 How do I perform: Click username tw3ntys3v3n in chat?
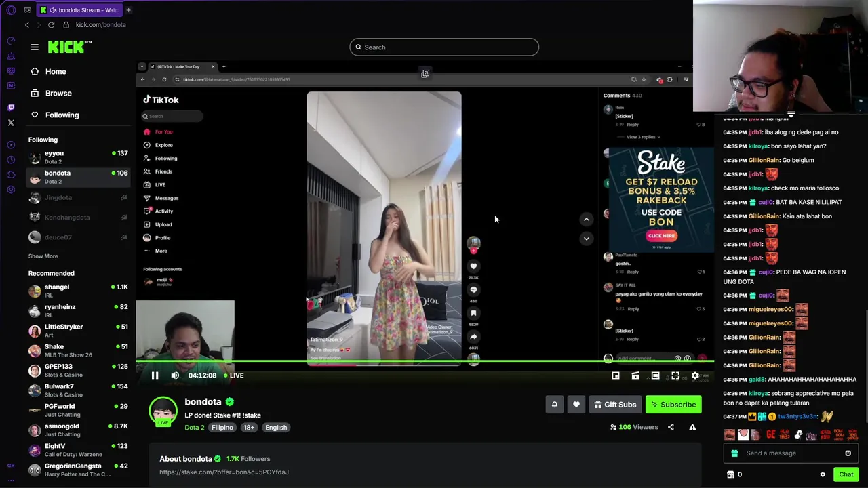click(x=797, y=417)
